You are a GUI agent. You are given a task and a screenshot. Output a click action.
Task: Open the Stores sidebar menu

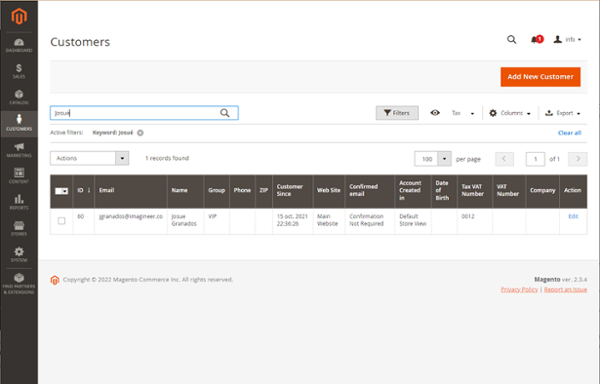[19, 228]
